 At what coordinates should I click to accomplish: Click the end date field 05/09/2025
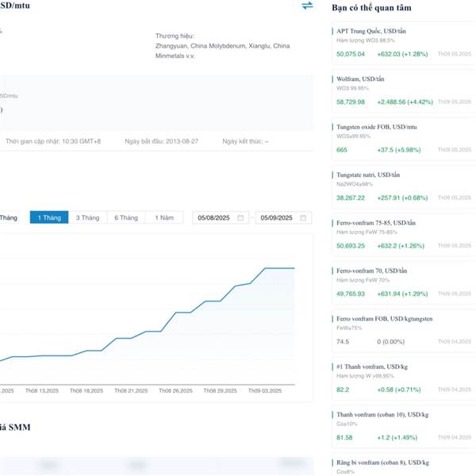coord(283,217)
